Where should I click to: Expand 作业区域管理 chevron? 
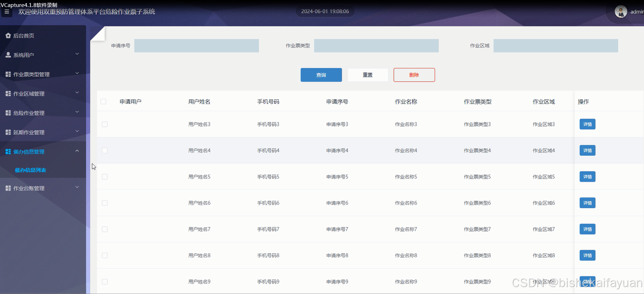point(77,92)
